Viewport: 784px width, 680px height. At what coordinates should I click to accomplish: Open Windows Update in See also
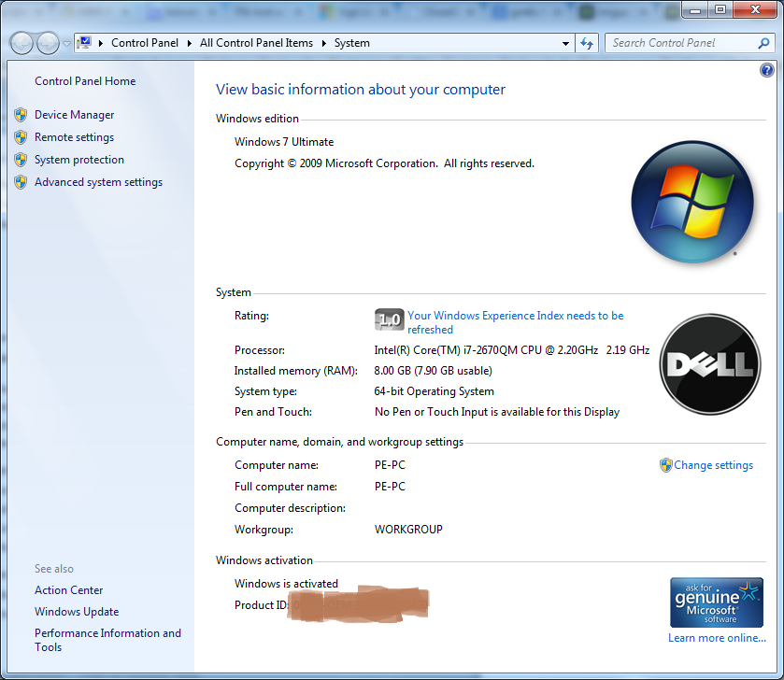(x=77, y=612)
